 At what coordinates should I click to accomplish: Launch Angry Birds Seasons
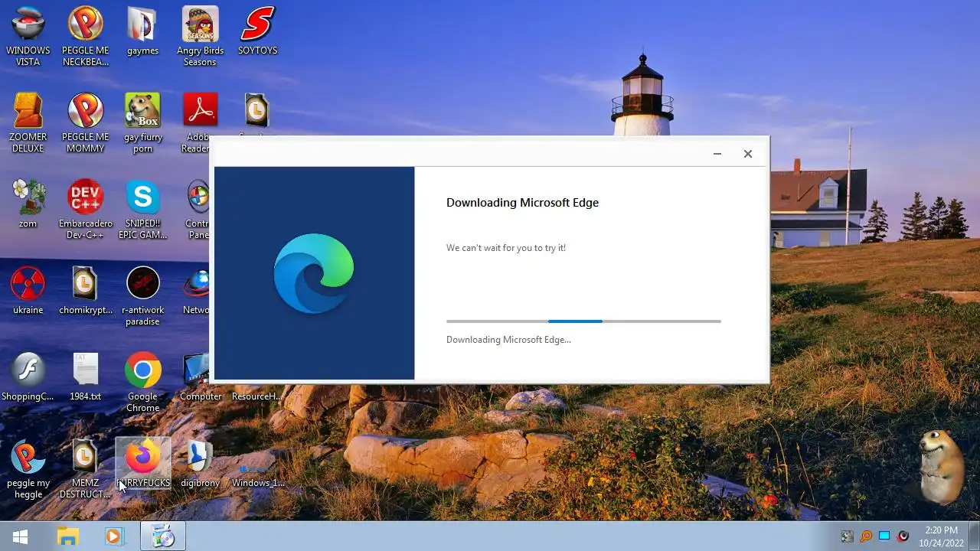pyautogui.click(x=200, y=37)
